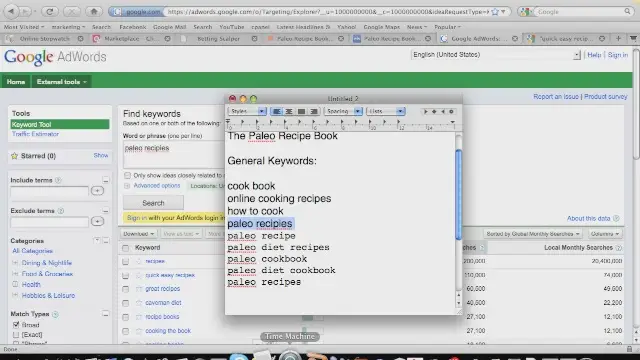Click help icon next to Exclude terms

click(61, 211)
